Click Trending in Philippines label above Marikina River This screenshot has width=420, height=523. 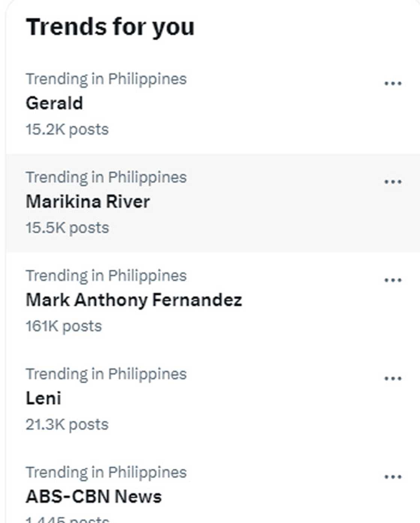[x=106, y=177]
